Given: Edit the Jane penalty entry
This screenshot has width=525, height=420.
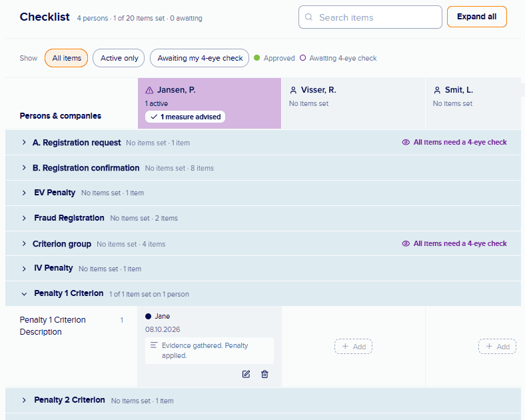Looking at the screenshot, I should tap(246, 374).
